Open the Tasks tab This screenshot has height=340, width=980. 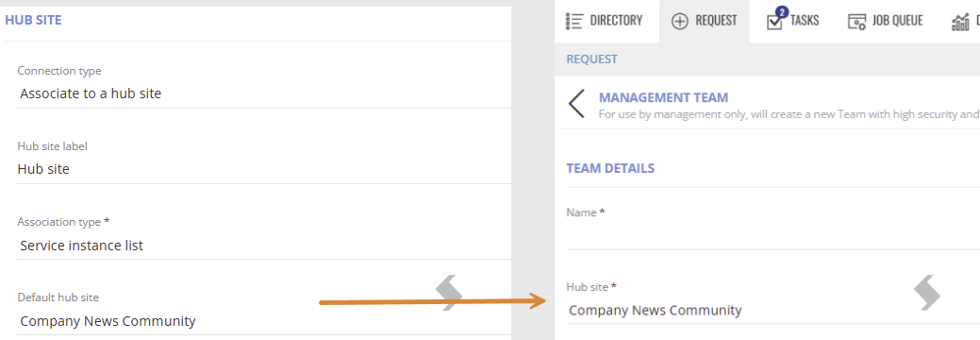pos(794,22)
